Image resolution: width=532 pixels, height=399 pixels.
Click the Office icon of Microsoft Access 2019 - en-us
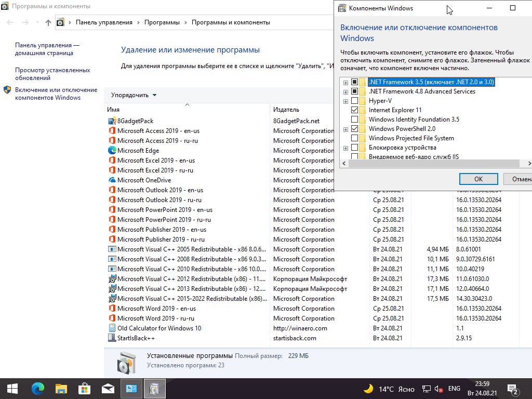[x=112, y=130]
